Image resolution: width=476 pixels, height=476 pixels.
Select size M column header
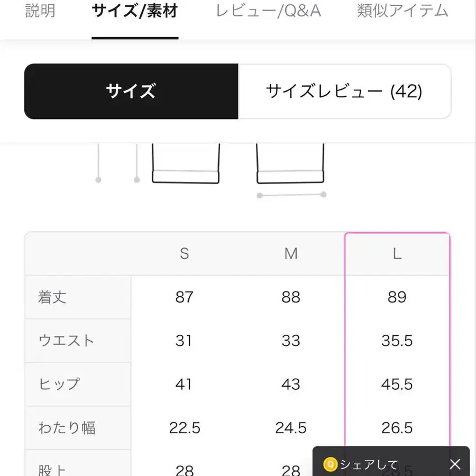click(x=290, y=253)
